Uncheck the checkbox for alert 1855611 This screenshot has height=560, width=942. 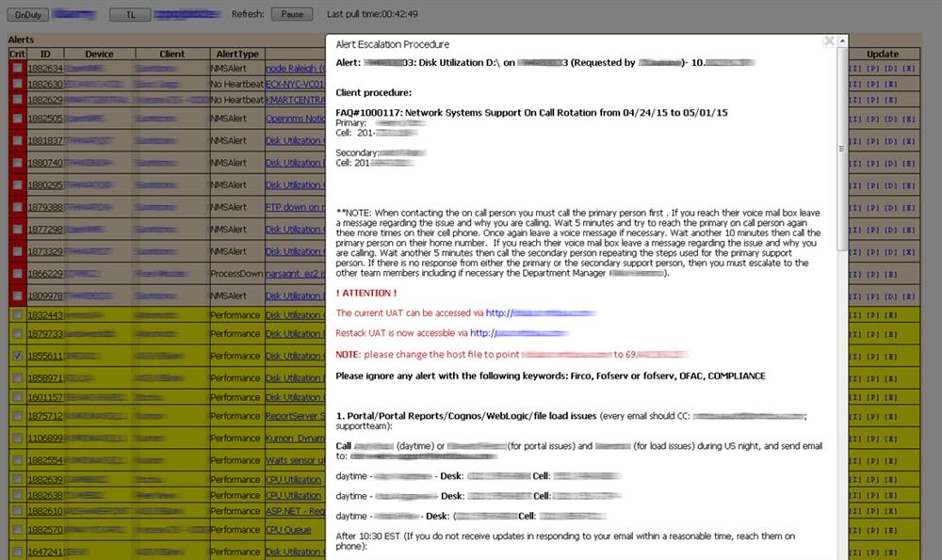coord(17,356)
